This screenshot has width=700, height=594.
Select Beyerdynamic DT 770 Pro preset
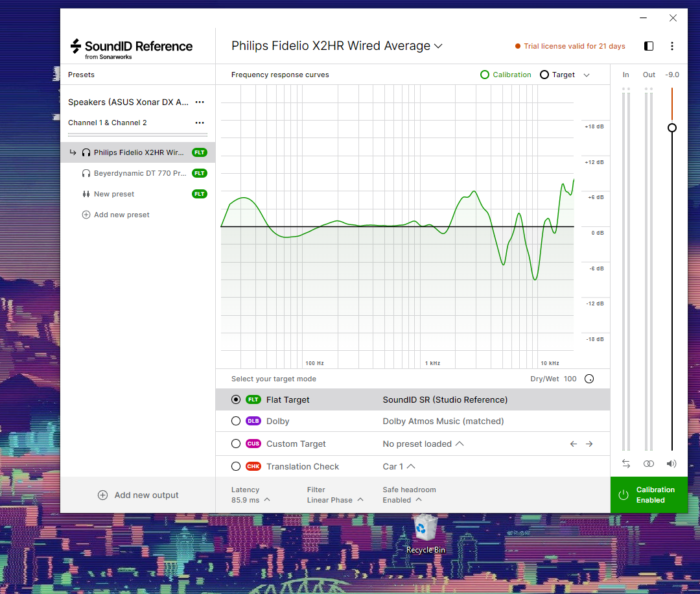coord(138,173)
